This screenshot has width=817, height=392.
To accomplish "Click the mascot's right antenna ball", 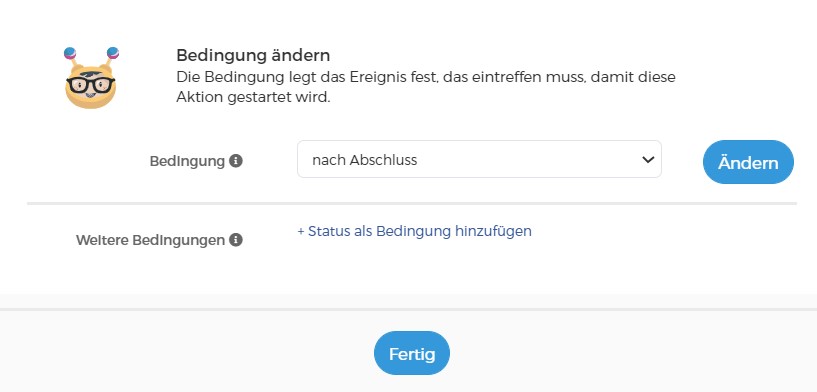I will (113, 53).
